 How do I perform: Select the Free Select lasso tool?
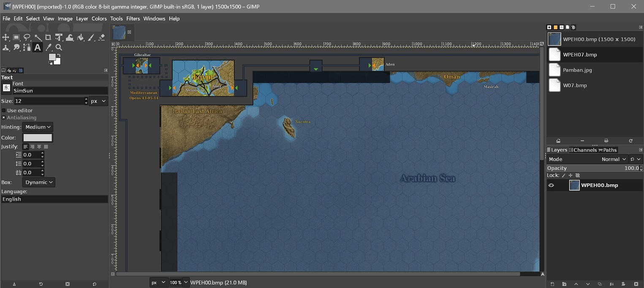coord(27,37)
